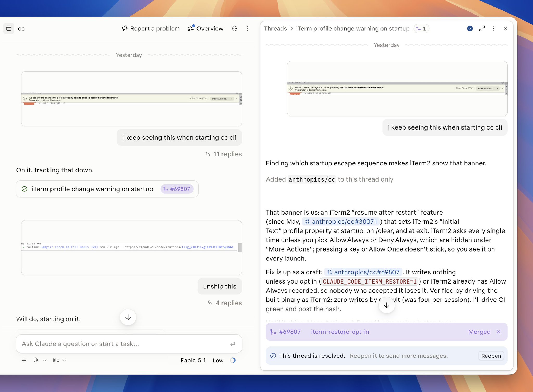This screenshot has width=533, height=392.
Task: Click the microphone dictation icon
Action: pyautogui.click(x=36, y=360)
